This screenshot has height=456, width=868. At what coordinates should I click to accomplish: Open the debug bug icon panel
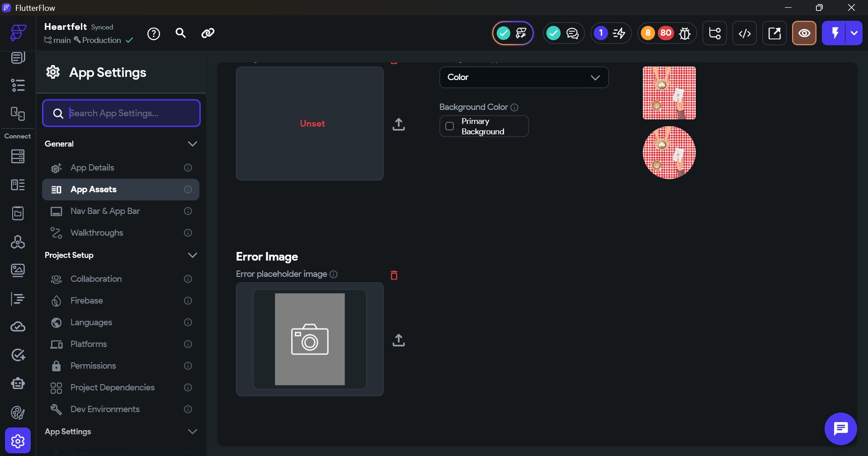point(685,33)
